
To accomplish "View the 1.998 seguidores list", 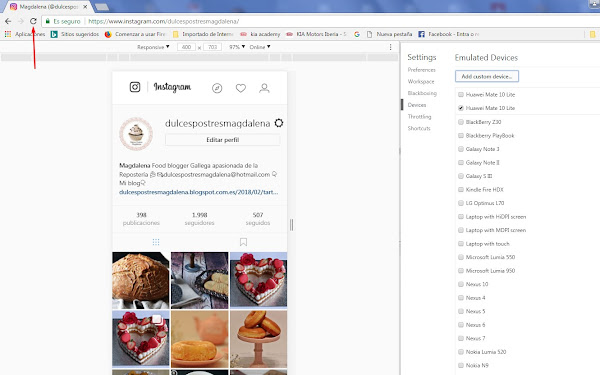I will (199, 219).
